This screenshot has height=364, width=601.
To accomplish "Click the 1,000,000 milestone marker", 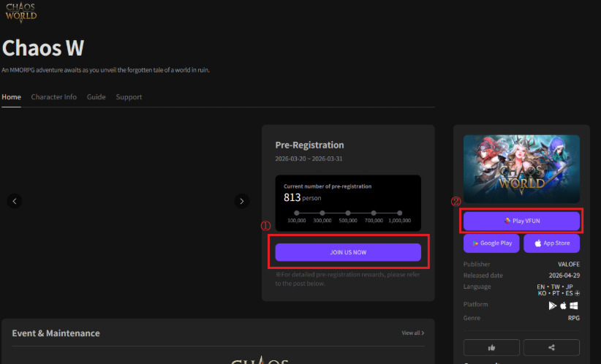I will [399, 213].
